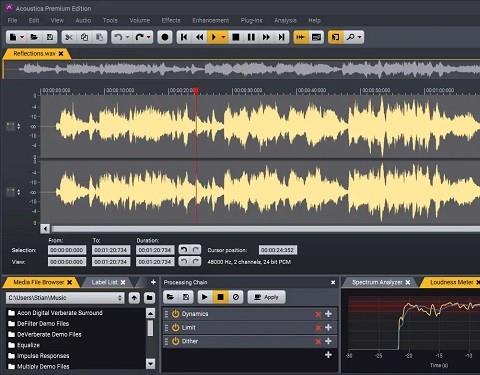Viewport: 480px width, 375px height.
Task: Click the Cursor position time field
Action: click(278, 250)
